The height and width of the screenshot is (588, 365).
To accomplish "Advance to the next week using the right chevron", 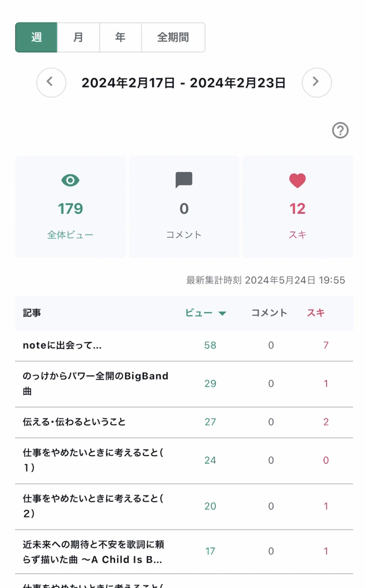I will [x=317, y=82].
